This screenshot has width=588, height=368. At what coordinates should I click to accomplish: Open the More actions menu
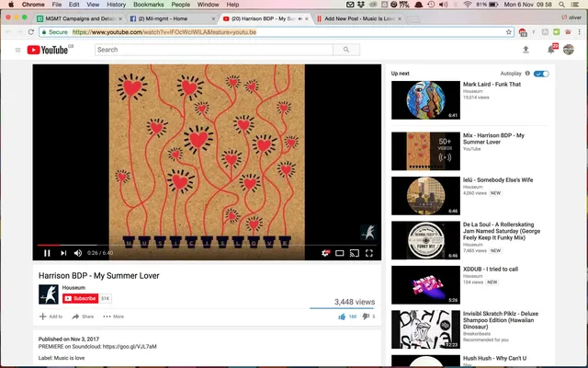[113, 316]
